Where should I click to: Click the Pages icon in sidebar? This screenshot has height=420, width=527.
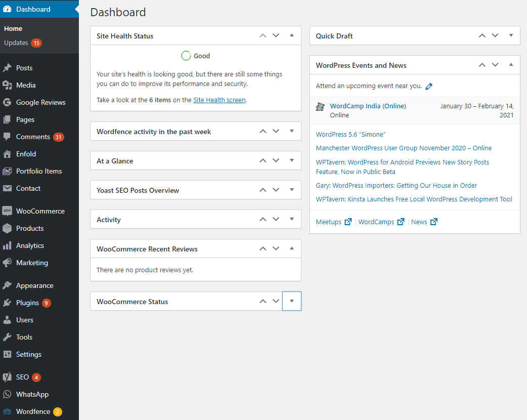click(x=7, y=119)
